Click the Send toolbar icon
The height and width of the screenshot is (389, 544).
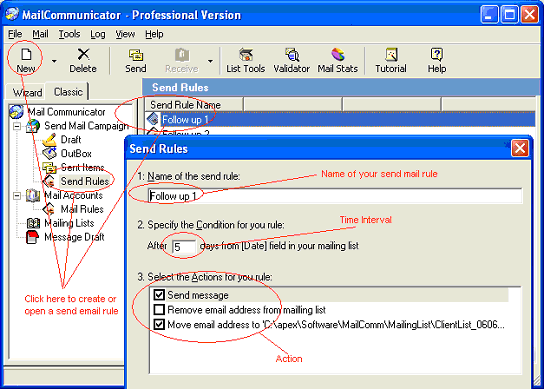pos(136,55)
